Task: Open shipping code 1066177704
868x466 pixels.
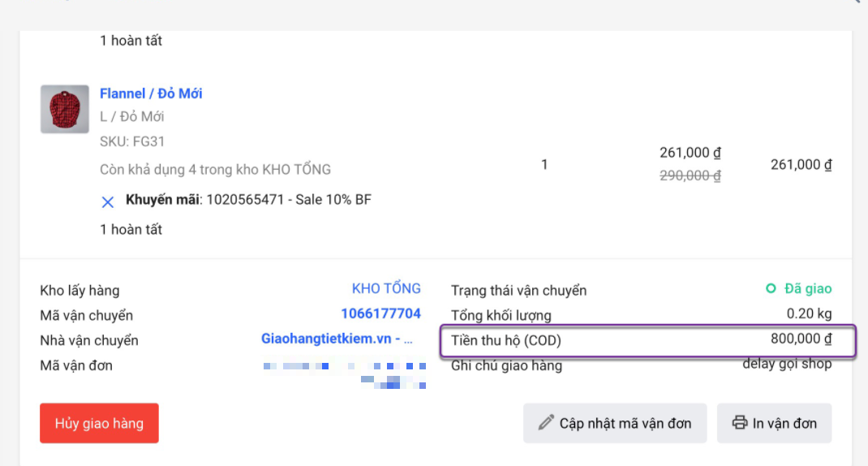Action: click(380, 314)
